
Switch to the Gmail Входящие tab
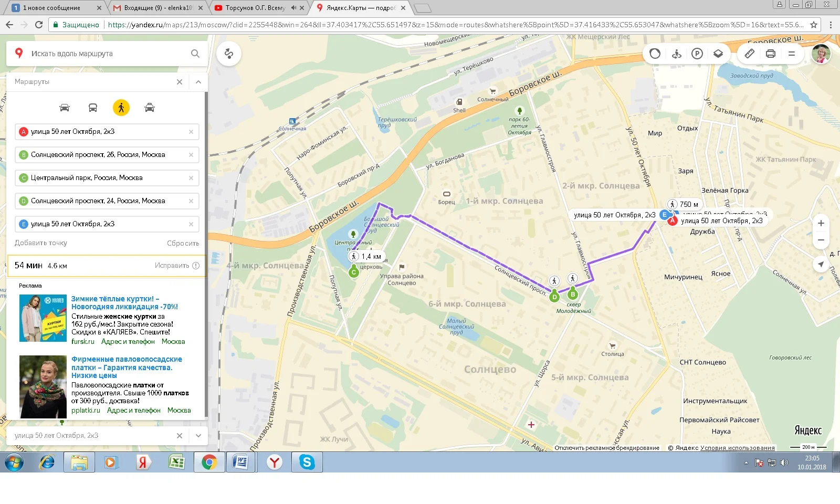coord(159,8)
